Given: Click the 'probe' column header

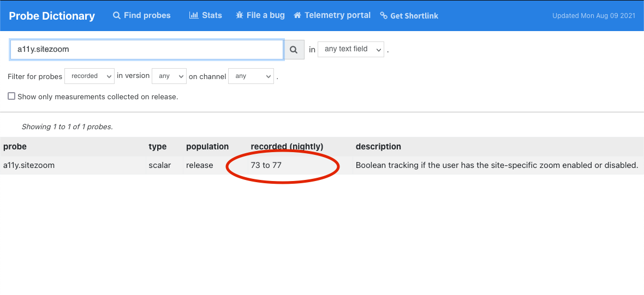Looking at the screenshot, I should point(15,147).
